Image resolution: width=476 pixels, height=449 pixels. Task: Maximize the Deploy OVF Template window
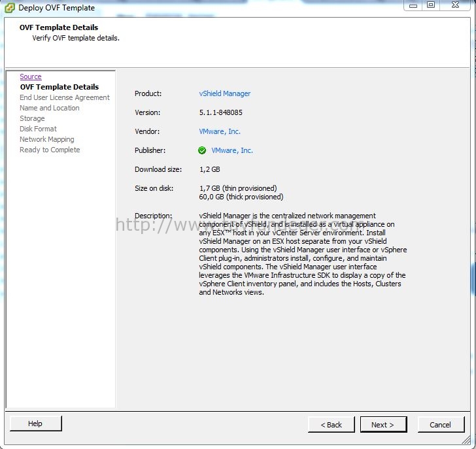[430, 5]
